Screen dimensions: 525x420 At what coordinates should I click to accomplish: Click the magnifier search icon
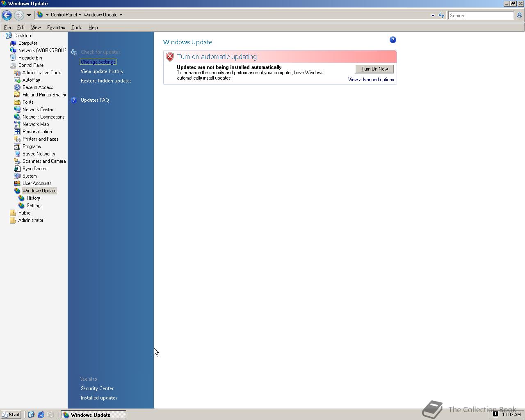[519, 15]
